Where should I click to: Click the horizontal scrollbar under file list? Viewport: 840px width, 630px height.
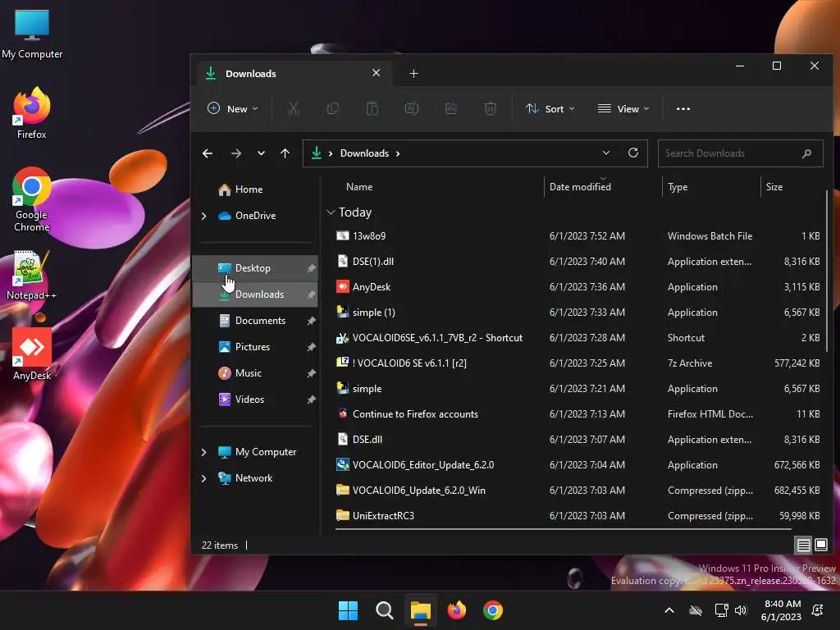click(x=563, y=529)
